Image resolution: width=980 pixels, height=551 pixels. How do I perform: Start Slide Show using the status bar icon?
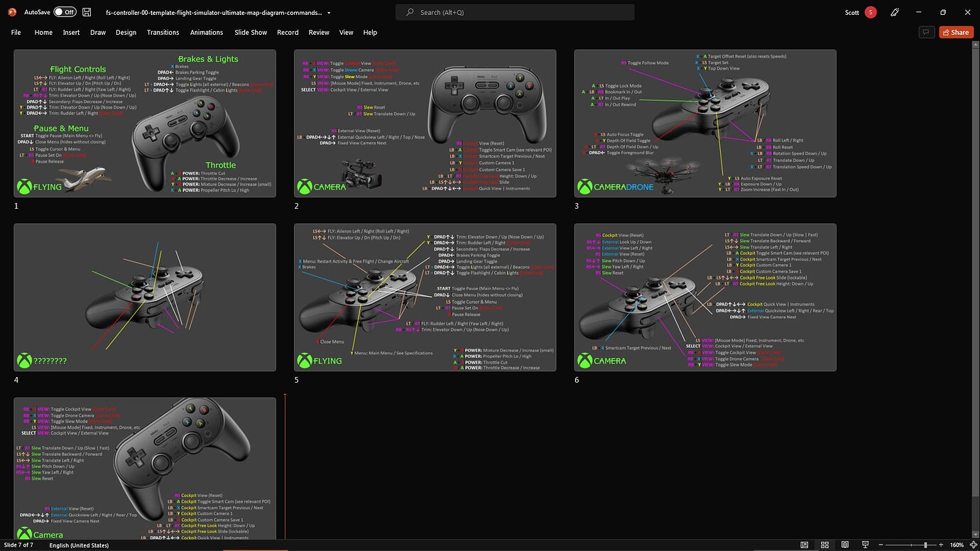tap(866, 545)
